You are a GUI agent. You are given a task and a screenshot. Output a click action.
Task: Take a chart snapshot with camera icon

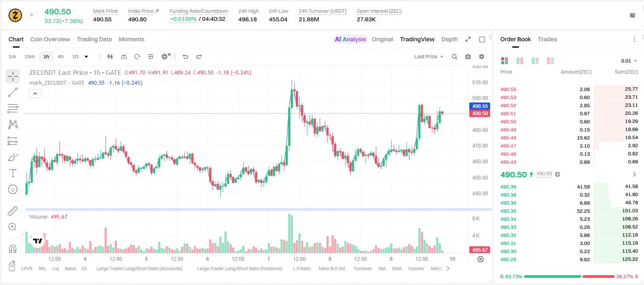[468, 57]
